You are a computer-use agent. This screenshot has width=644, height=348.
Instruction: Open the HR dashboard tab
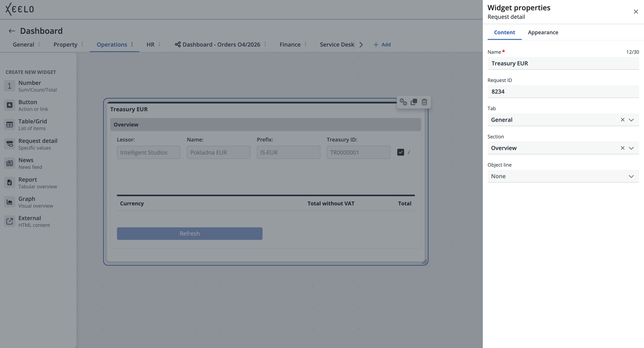click(150, 45)
